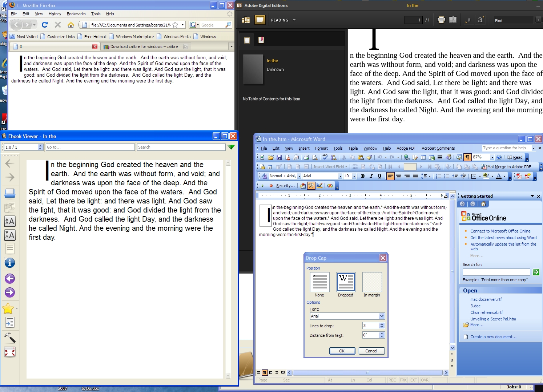Image resolution: width=543 pixels, height=392 pixels.
Task: Decrease font size in Ebook Viewer
Action: click(10, 235)
